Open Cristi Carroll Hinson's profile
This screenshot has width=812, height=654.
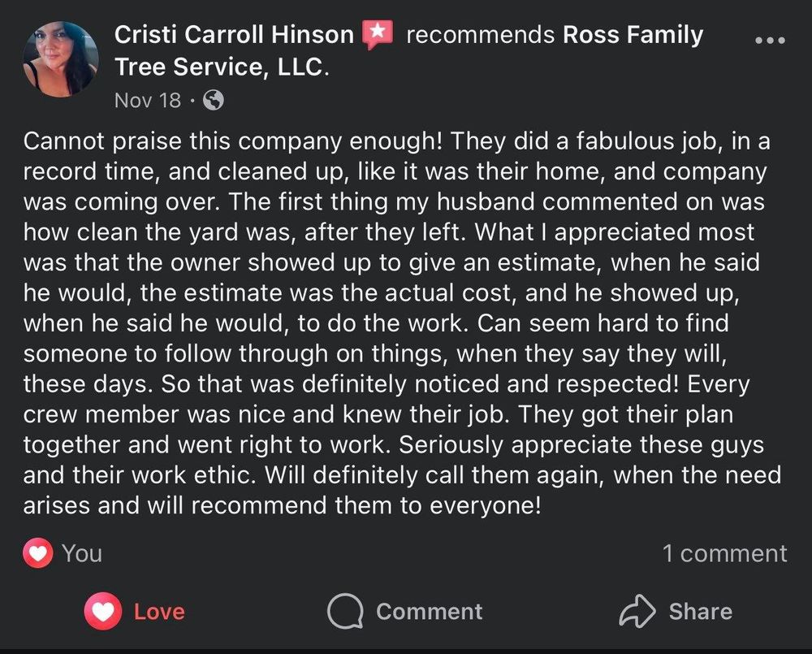click(x=233, y=34)
